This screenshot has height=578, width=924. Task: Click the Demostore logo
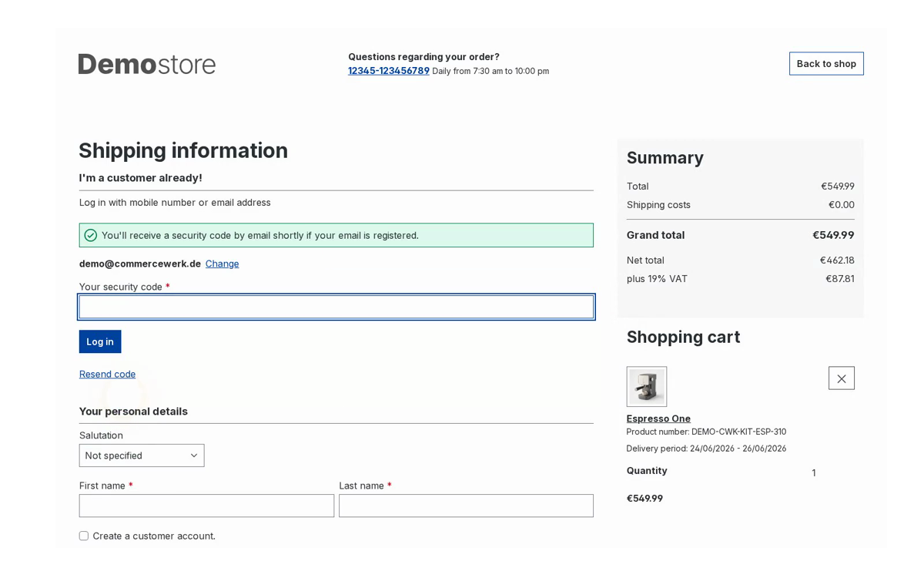147,64
